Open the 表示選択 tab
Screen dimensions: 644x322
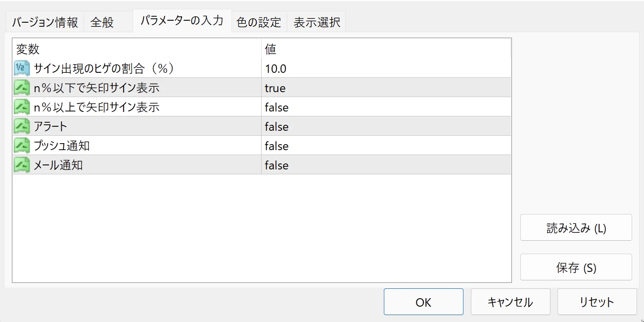(317, 22)
